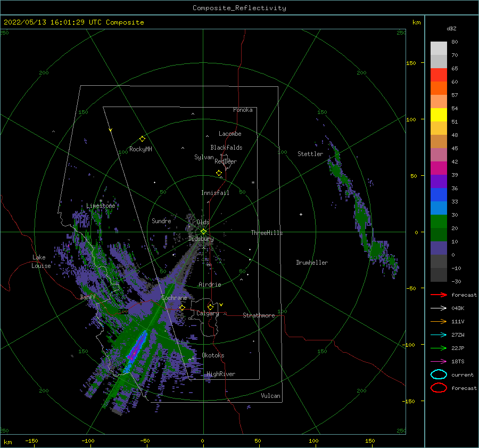Click the yellow diamond marker near RedDeer
The width and height of the screenshot is (479, 448).
[219, 173]
